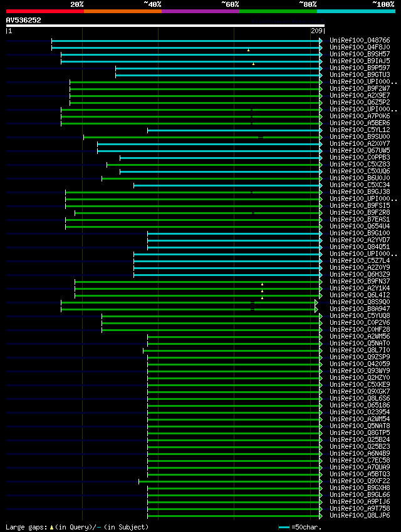
Task: Select UniRef100_B8A947 label
Action: (x=360, y=309)
